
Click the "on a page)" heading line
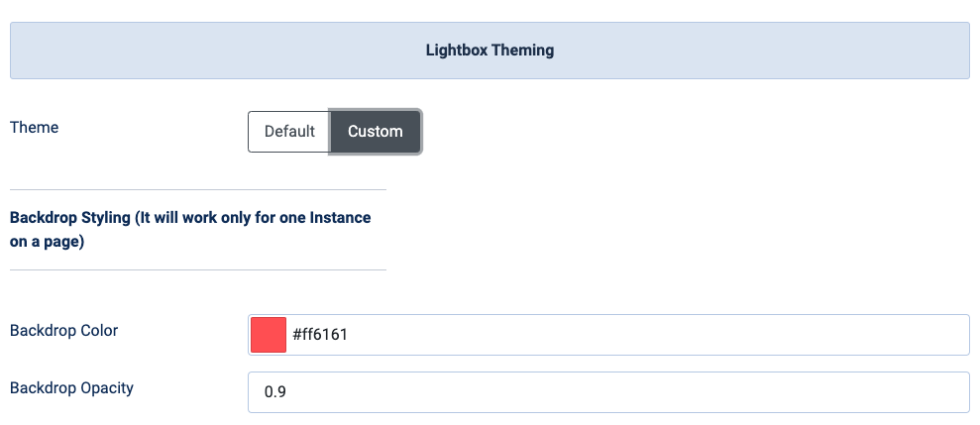coord(47,243)
